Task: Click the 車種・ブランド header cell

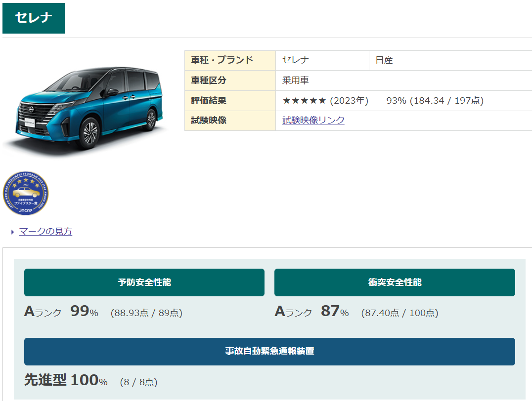Action: coord(230,60)
